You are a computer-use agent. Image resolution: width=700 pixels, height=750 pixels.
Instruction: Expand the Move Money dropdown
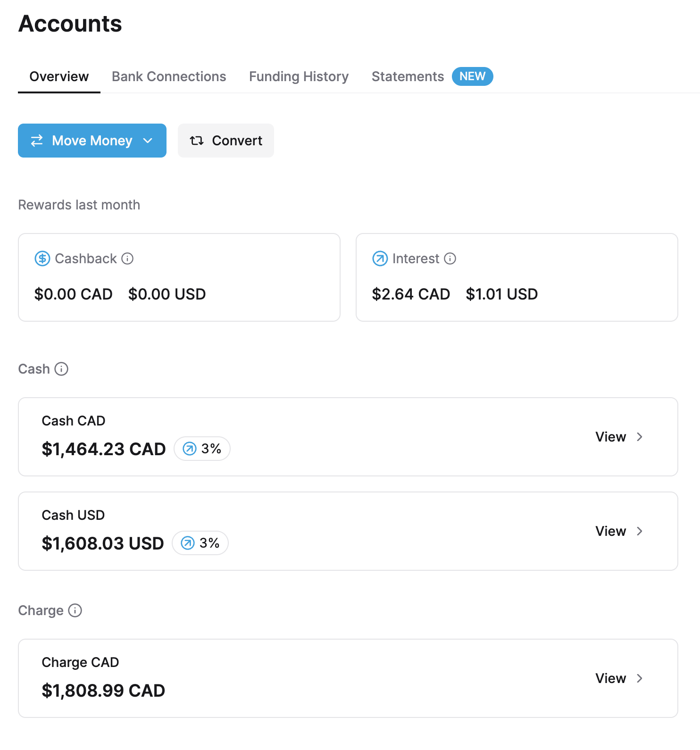point(148,140)
